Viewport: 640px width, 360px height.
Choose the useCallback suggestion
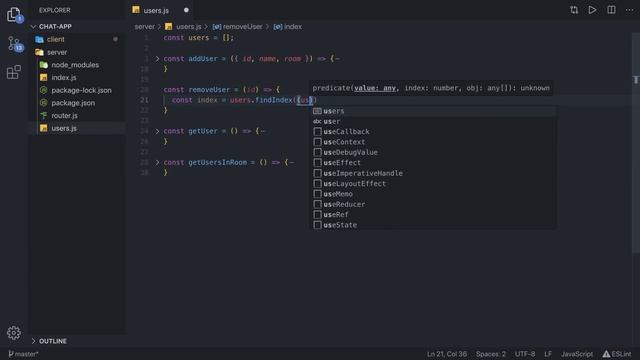coord(434,132)
